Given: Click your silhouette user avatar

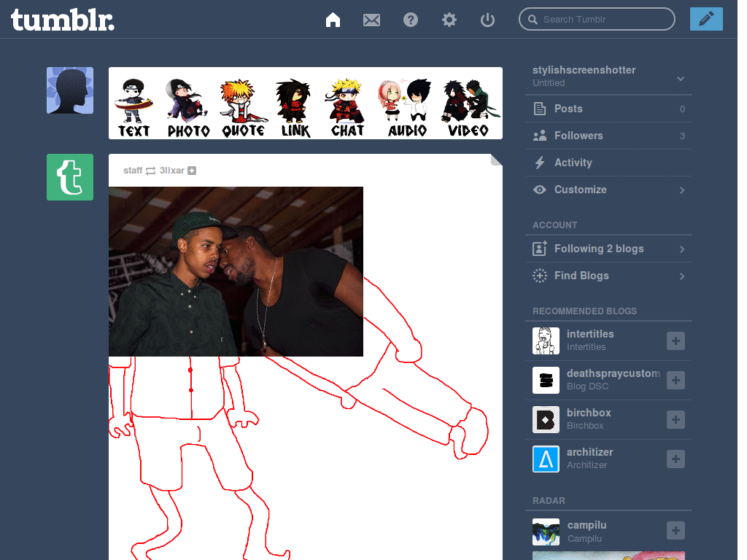Looking at the screenshot, I should (70, 90).
